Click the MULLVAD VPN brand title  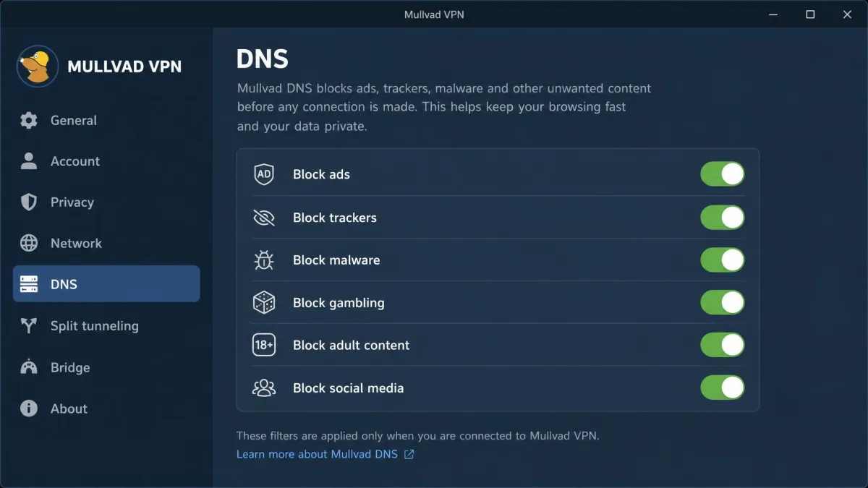pos(124,67)
